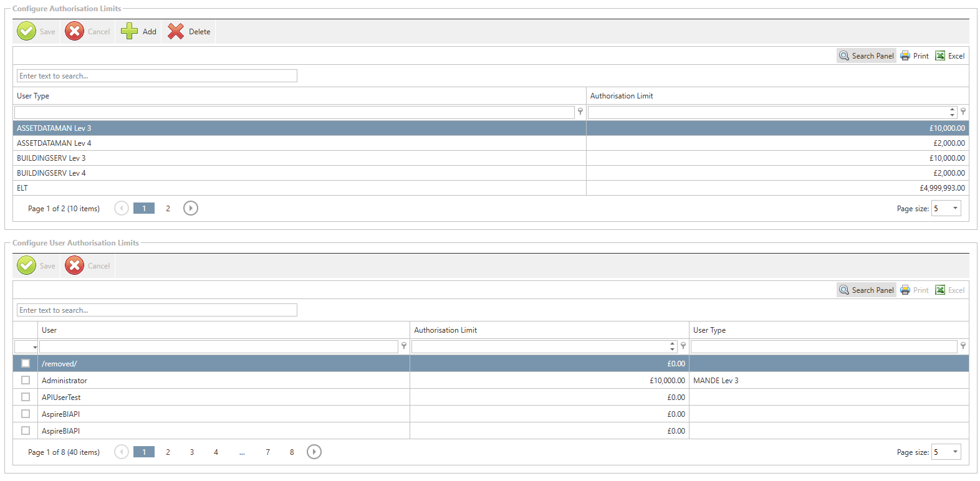Click filter icon beside User Type filter box
This screenshot has width=980, height=481.
[580, 112]
